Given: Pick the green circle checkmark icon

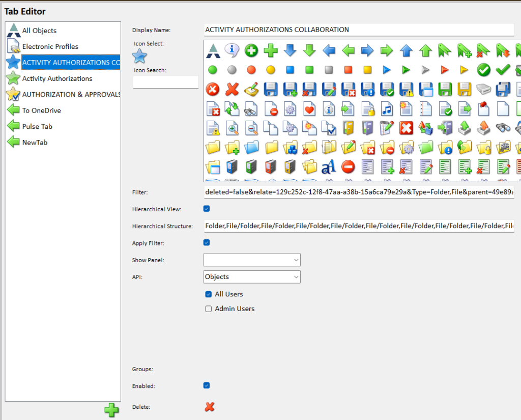Looking at the screenshot, I should (x=483, y=70).
